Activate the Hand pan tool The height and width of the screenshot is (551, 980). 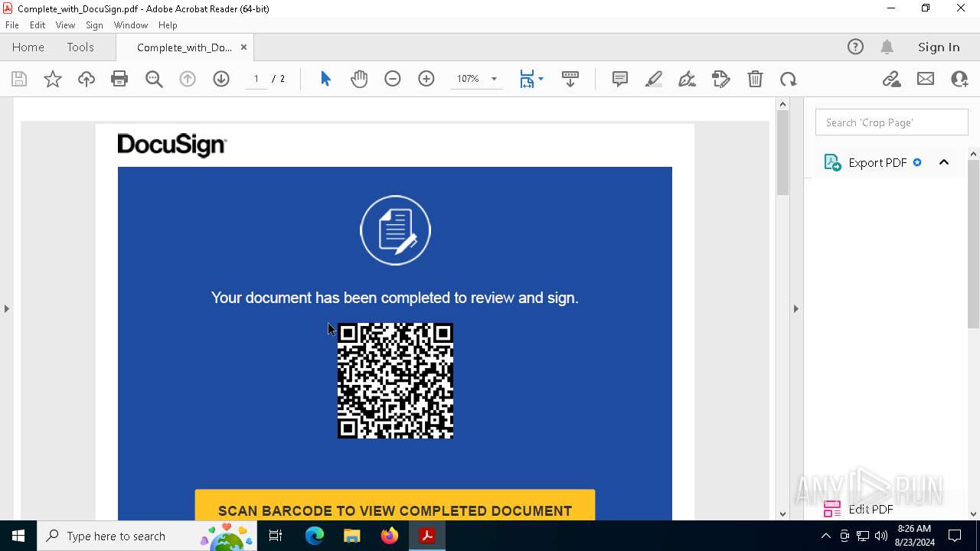coord(359,79)
